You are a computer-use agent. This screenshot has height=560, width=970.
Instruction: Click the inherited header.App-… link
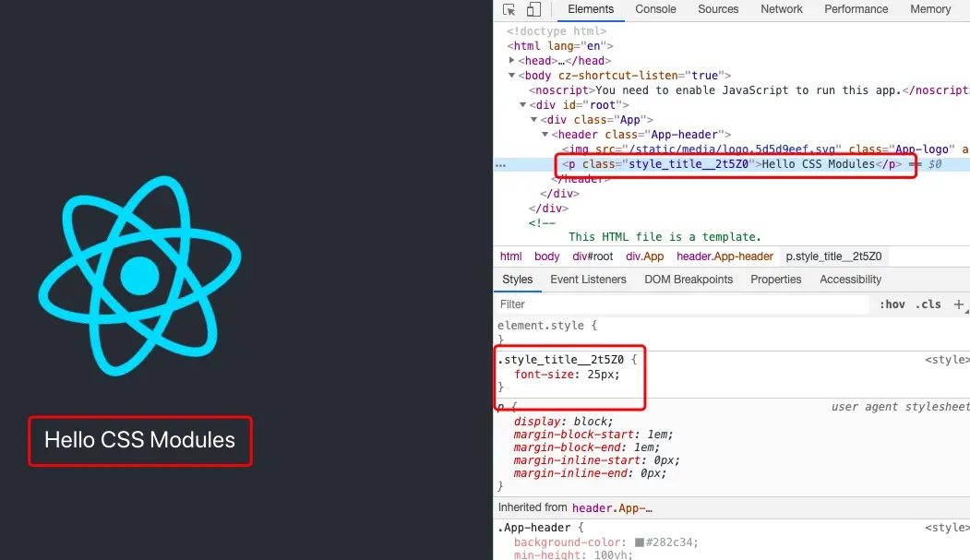click(612, 508)
